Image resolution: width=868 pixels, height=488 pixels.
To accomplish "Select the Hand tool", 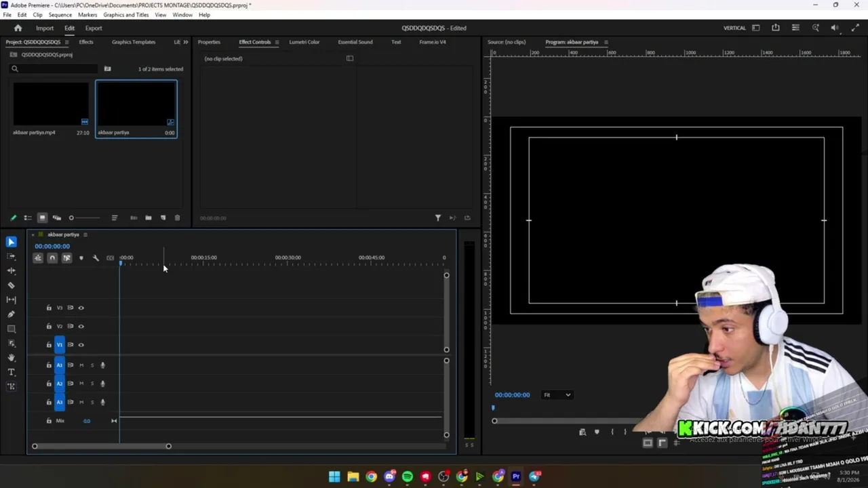I will (x=11, y=357).
